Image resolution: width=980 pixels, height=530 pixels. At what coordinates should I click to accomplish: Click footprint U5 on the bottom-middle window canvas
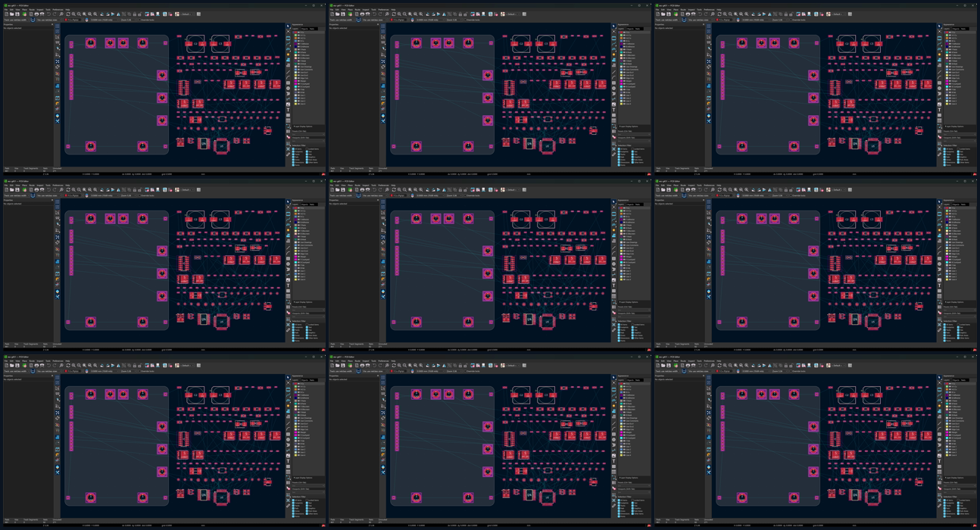click(548, 497)
